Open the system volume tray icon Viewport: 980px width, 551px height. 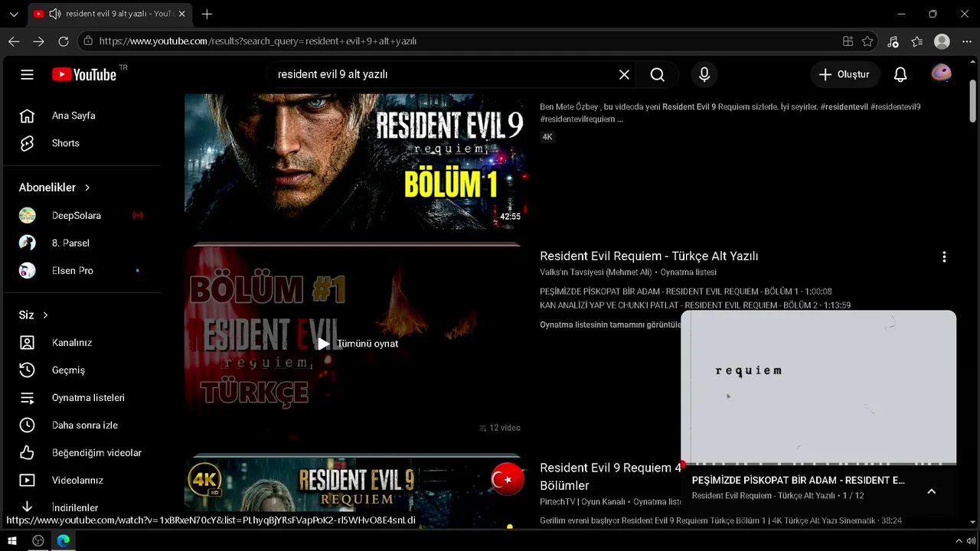tap(971, 541)
